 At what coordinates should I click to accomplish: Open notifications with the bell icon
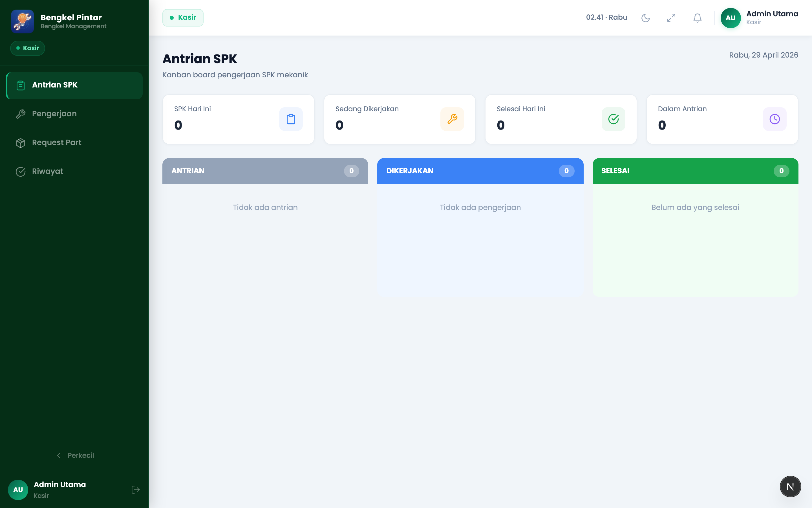point(698,18)
